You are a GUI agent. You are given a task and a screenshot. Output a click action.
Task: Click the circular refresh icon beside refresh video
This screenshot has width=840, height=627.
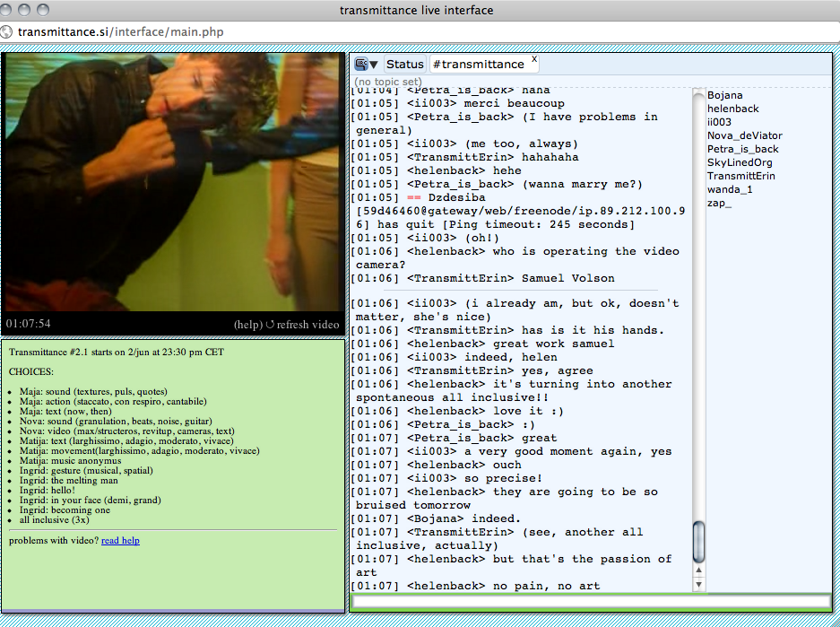coord(270,324)
